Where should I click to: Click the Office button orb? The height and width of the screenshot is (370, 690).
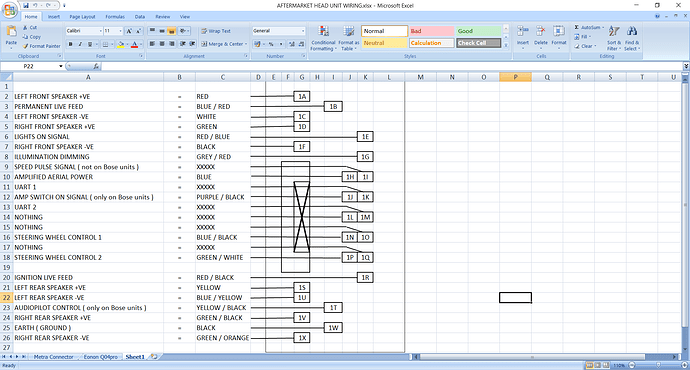click(10, 10)
